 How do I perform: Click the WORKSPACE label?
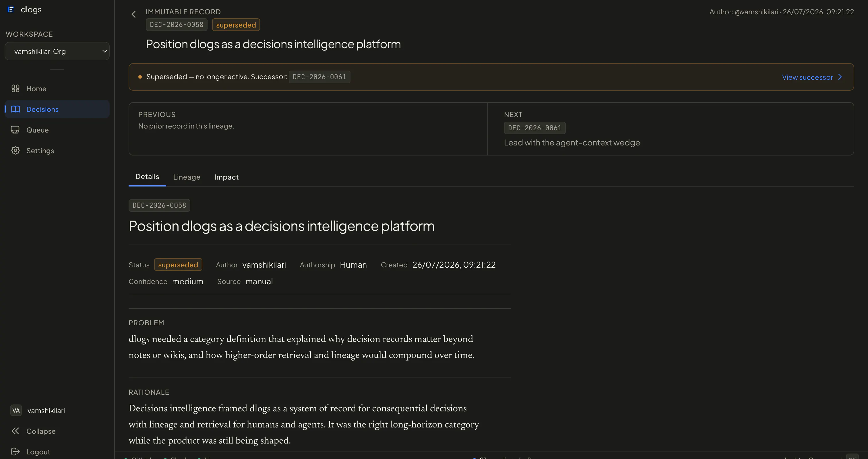[29, 34]
